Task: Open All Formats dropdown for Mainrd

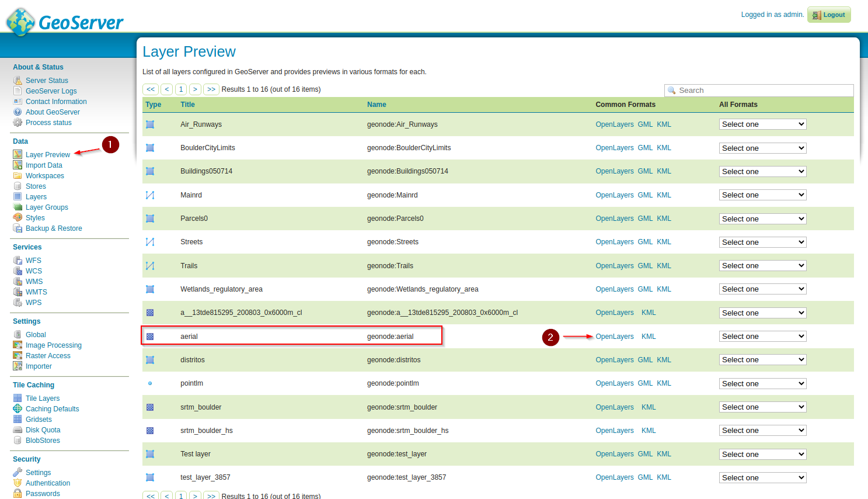Action: (x=763, y=195)
